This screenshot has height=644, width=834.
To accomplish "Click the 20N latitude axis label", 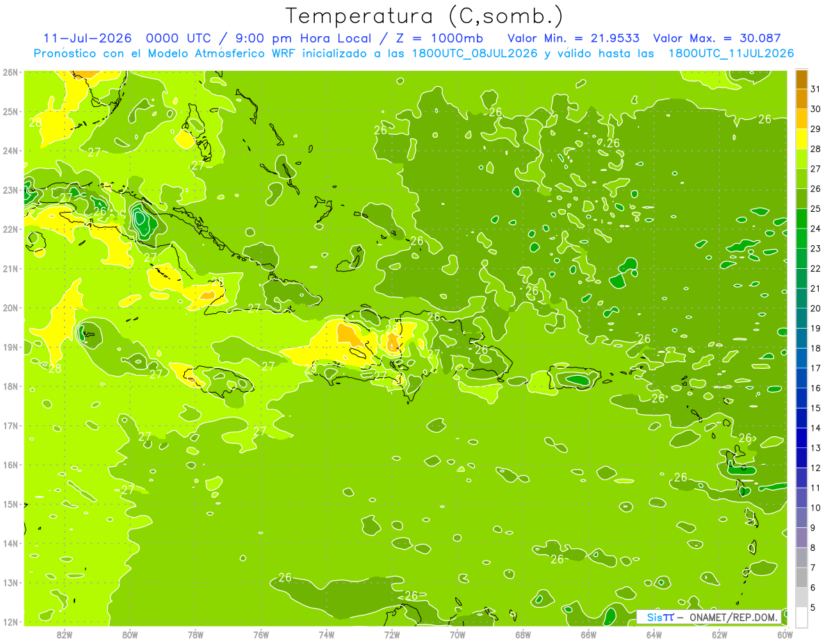I will (10, 308).
